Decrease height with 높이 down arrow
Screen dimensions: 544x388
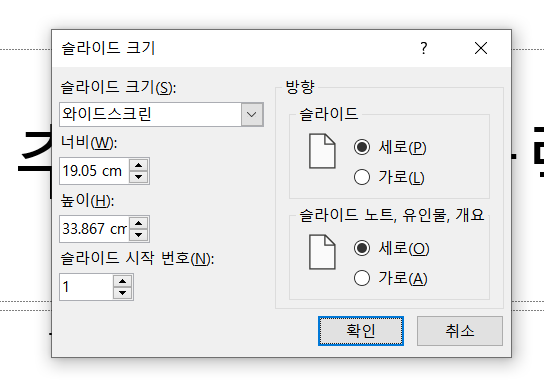138,235
